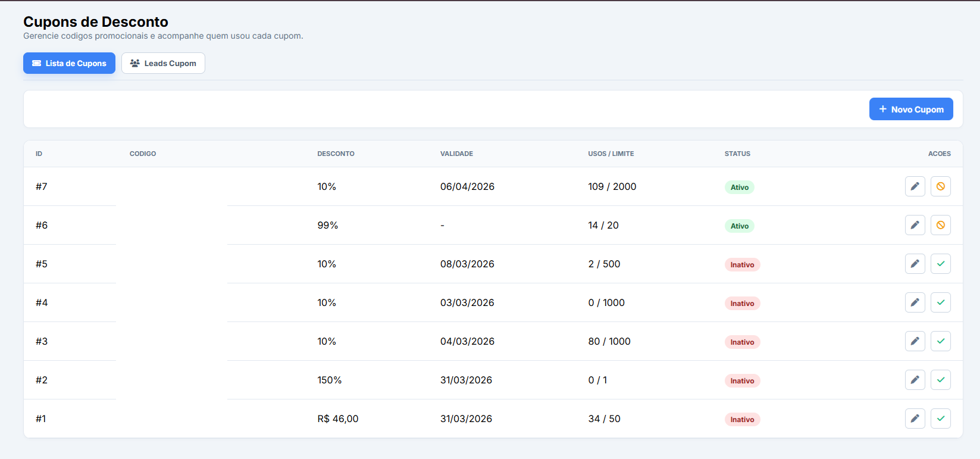Activate coupon #1 with the green check
Image resolution: width=980 pixels, height=459 pixels.
point(940,419)
